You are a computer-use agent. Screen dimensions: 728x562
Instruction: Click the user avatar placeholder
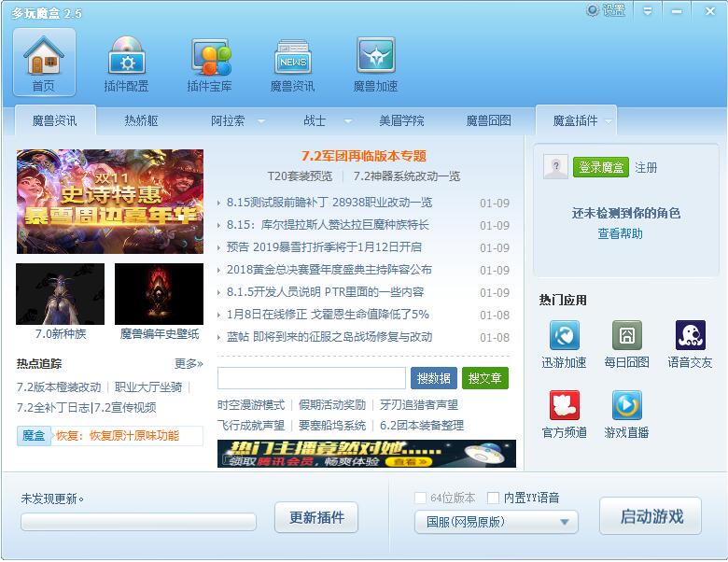coord(555,167)
